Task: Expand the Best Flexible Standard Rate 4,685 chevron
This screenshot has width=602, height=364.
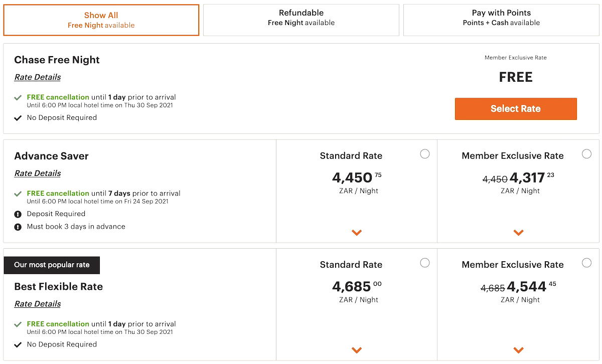Action: click(x=357, y=350)
